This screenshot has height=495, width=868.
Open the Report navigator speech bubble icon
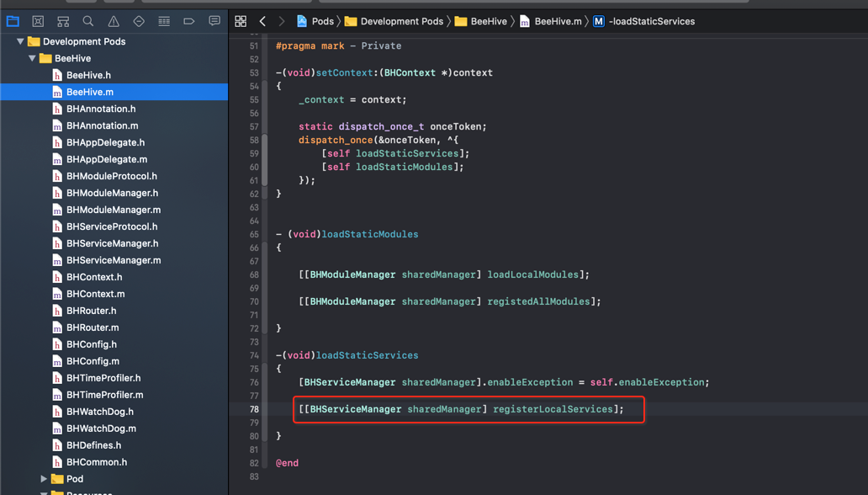point(214,22)
